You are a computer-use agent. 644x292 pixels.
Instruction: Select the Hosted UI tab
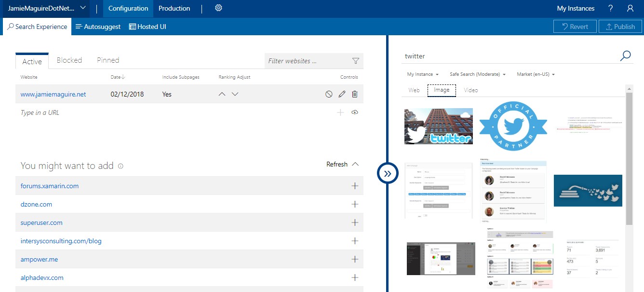click(148, 27)
